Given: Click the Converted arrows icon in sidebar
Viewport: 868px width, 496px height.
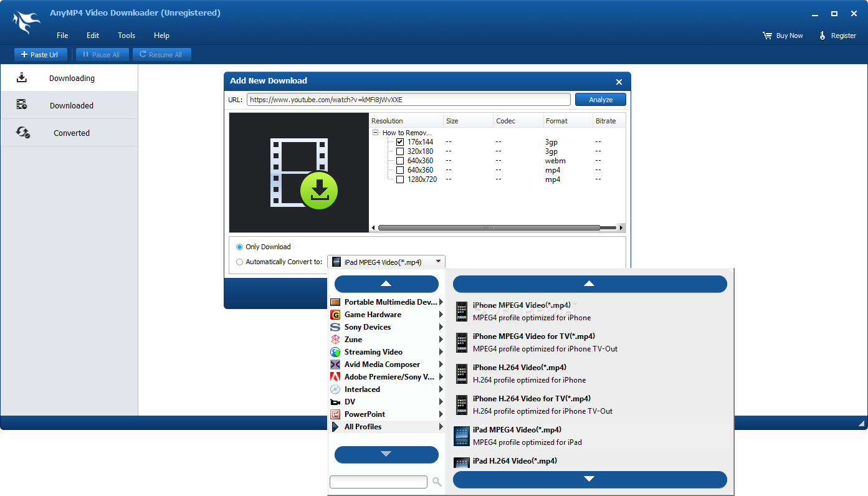Looking at the screenshot, I should click(23, 132).
